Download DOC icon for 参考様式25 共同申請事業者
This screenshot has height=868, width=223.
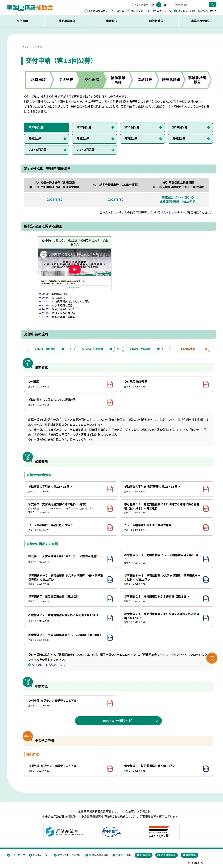click(x=110, y=637)
